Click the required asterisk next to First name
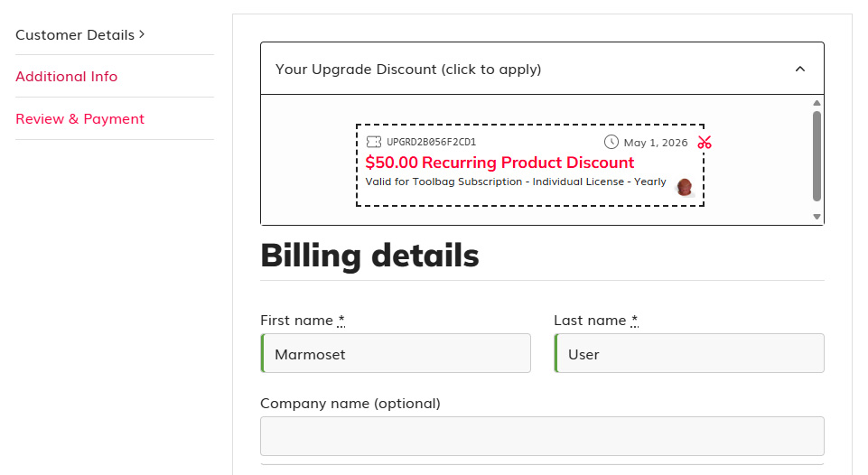The height and width of the screenshot is (475, 868). pyautogui.click(x=341, y=321)
